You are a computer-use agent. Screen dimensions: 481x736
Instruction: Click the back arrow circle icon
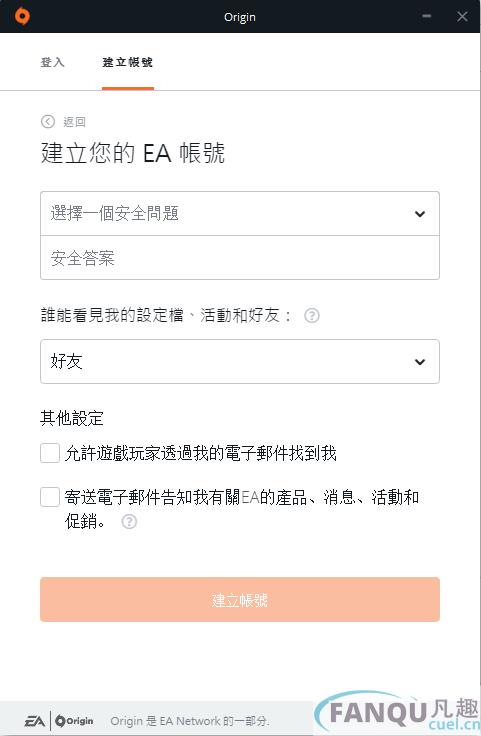pos(48,122)
